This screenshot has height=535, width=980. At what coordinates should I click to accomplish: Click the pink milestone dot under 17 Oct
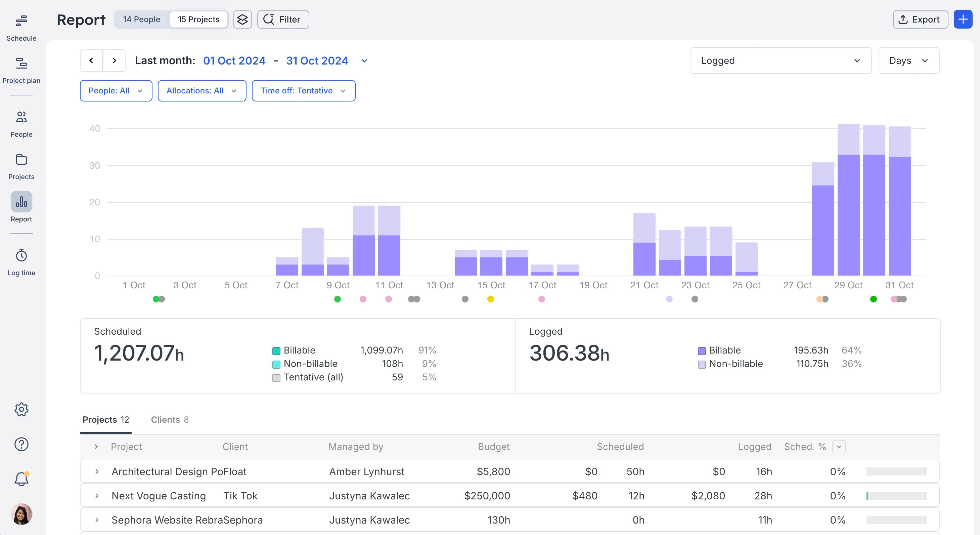coord(542,299)
